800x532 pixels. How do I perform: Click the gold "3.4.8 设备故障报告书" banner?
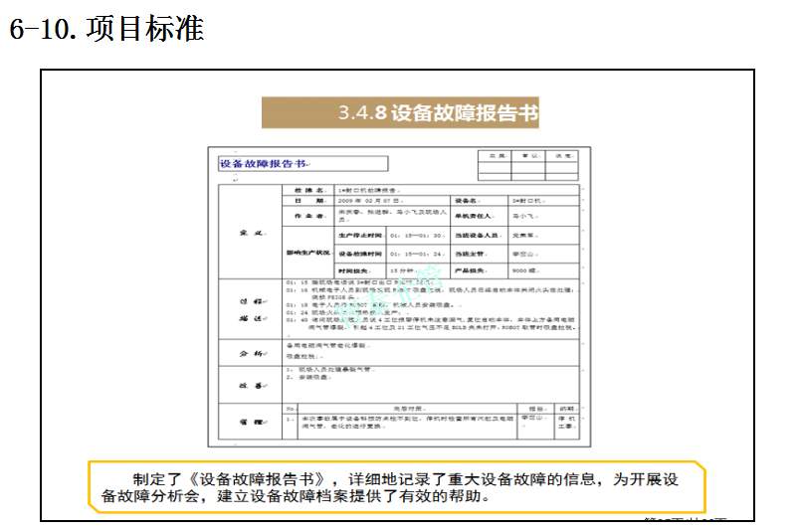pyautogui.click(x=400, y=112)
